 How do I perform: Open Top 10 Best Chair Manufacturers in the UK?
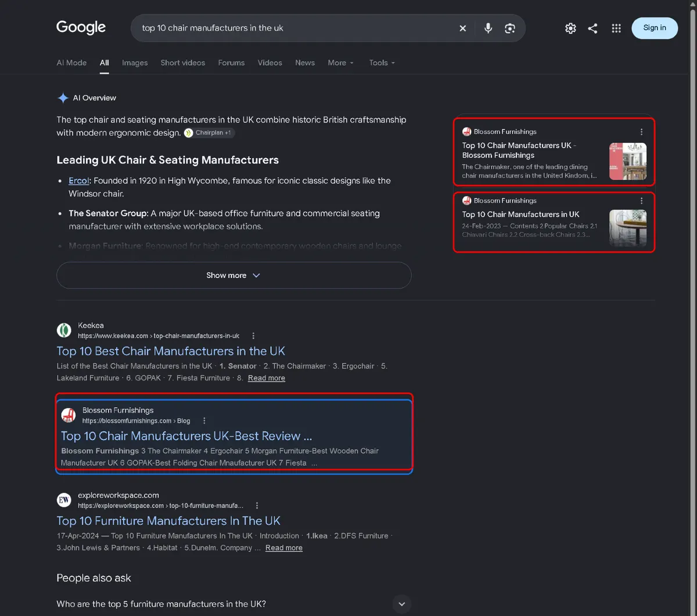click(x=171, y=351)
